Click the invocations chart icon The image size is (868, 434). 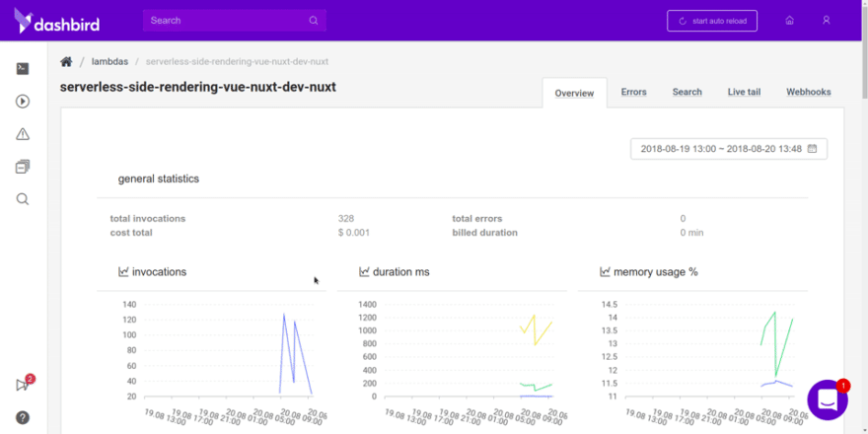tap(123, 272)
